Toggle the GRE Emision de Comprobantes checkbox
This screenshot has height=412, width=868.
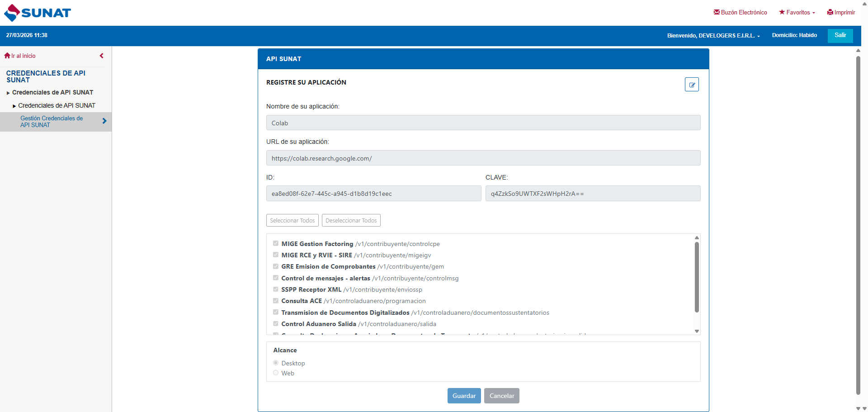[x=276, y=266]
